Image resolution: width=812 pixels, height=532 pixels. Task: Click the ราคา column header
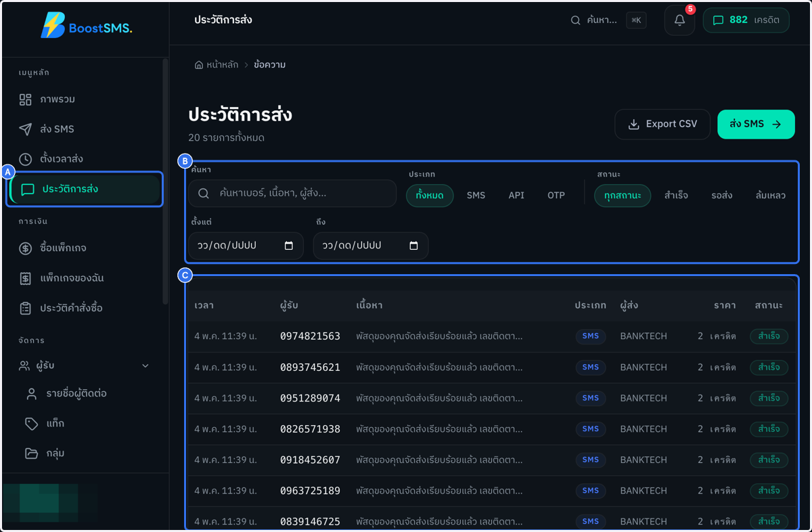(725, 306)
